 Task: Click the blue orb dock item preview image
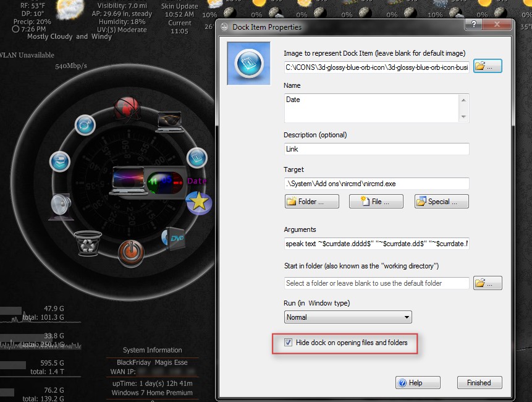pos(248,64)
